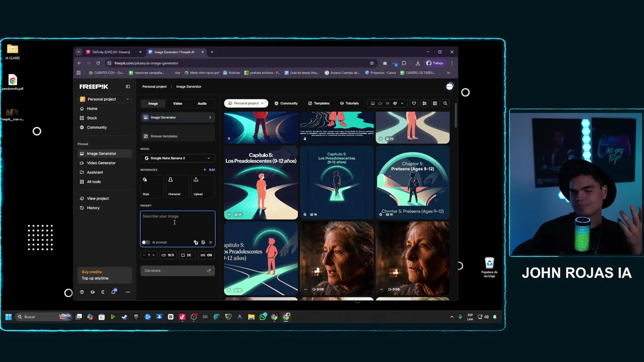The width and height of the screenshot is (644, 362).
Task: Toggle dark mode moon icon
Action: [103, 292]
